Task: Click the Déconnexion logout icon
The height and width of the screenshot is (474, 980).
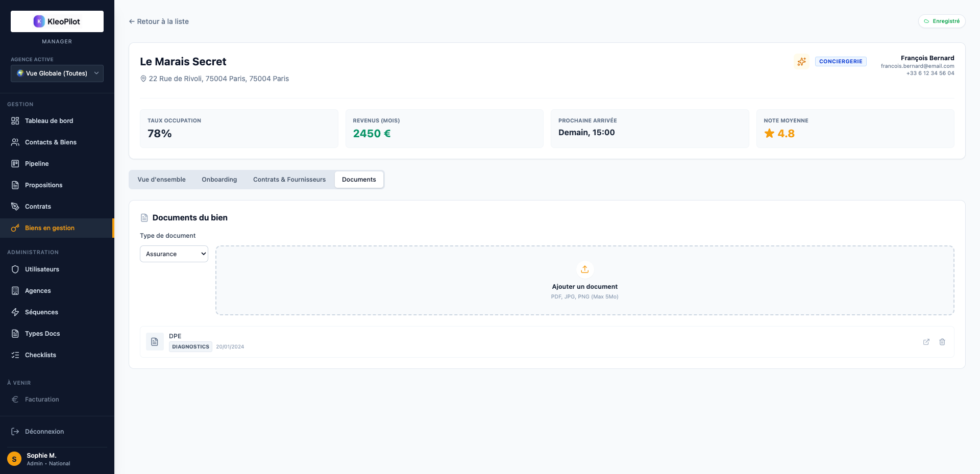Action: 15,432
